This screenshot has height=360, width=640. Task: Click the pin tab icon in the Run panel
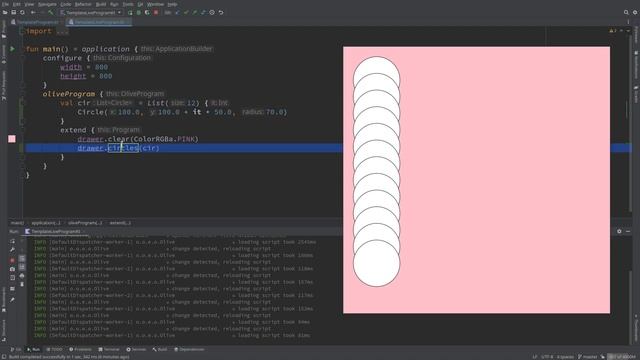[x=12, y=300]
